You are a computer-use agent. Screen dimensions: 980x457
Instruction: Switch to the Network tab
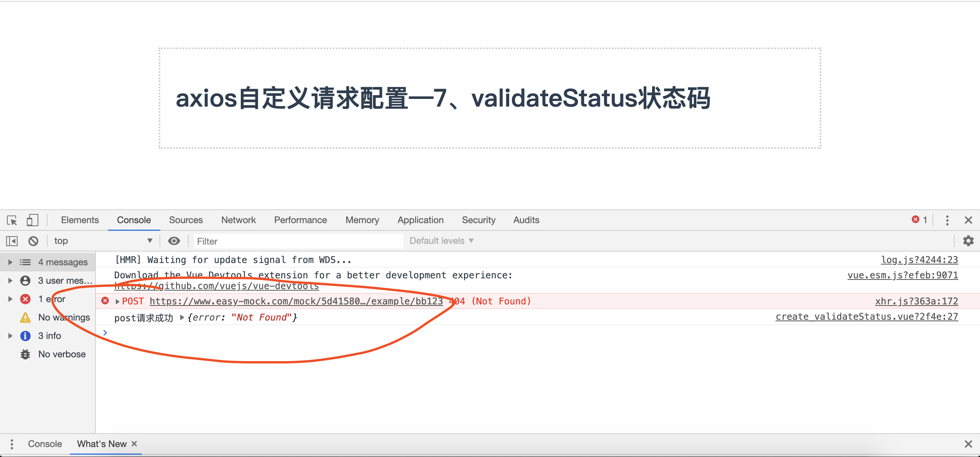click(238, 220)
